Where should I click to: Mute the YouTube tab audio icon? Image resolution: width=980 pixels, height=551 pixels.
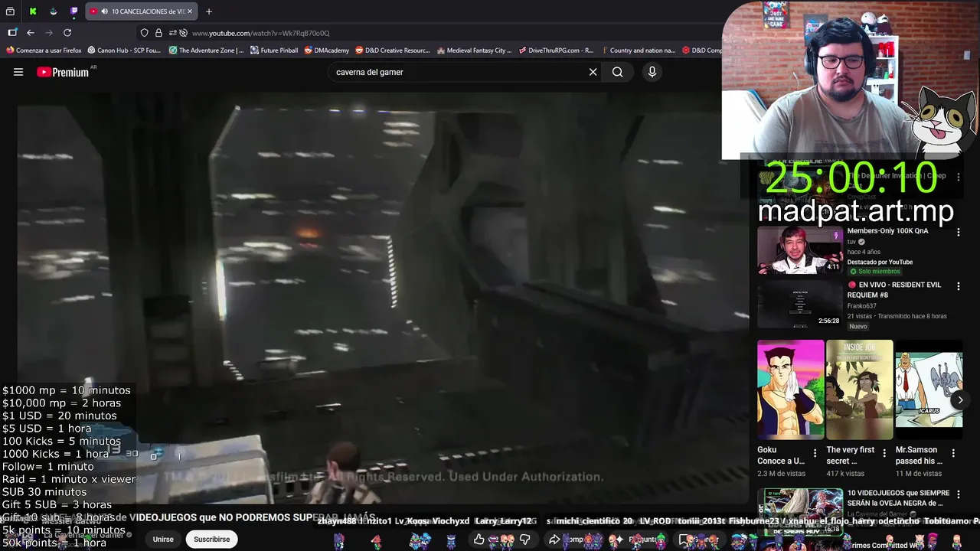pyautogui.click(x=105, y=11)
